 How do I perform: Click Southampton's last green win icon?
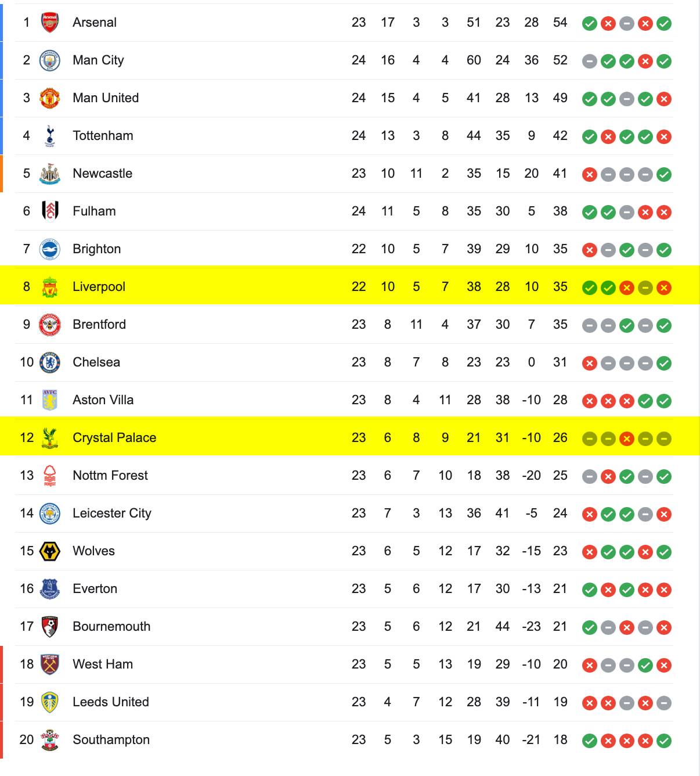(664, 741)
